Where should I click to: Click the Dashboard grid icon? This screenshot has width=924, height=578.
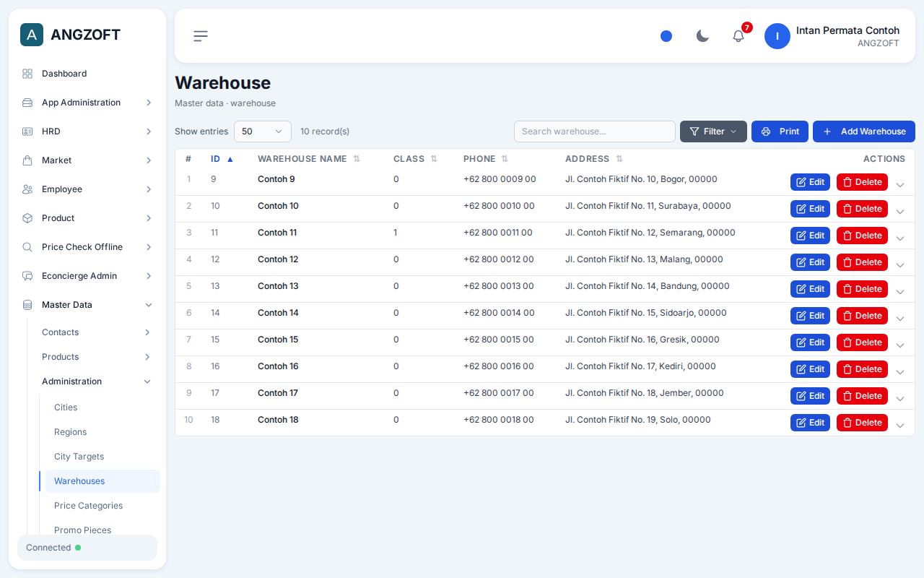(x=27, y=74)
